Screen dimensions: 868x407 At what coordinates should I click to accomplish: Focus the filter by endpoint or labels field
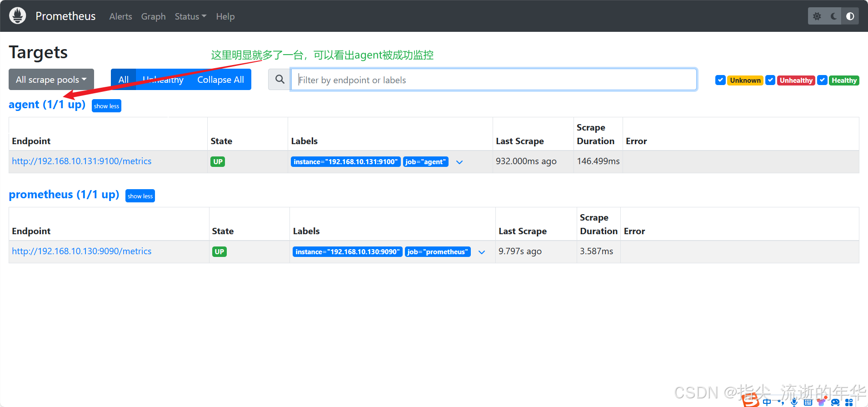[494, 80]
